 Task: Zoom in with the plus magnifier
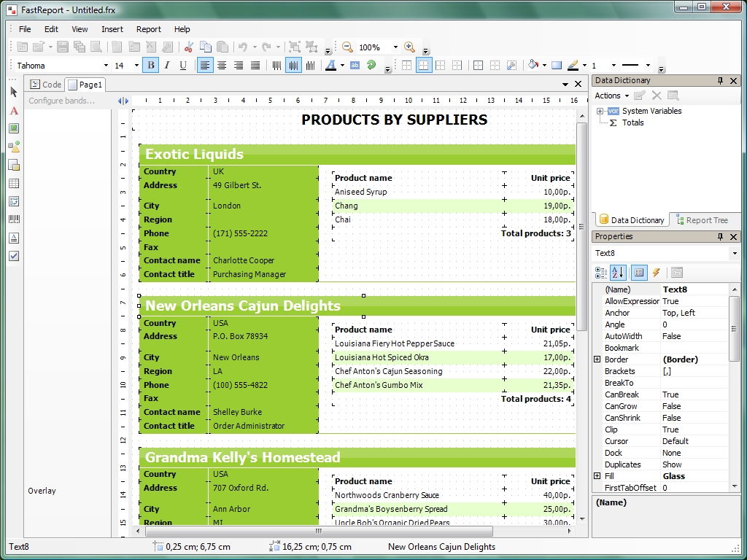point(409,47)
